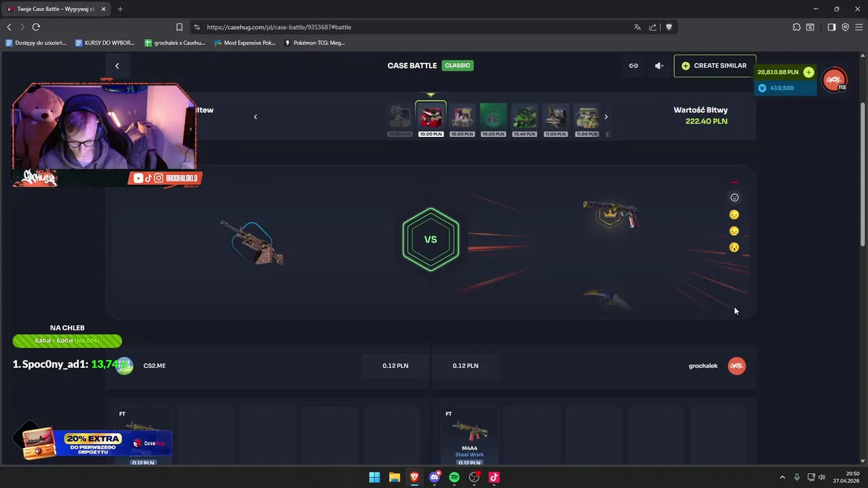Open Windows Start menu
The height and width of the screenshot is (488, 868).
374,477
